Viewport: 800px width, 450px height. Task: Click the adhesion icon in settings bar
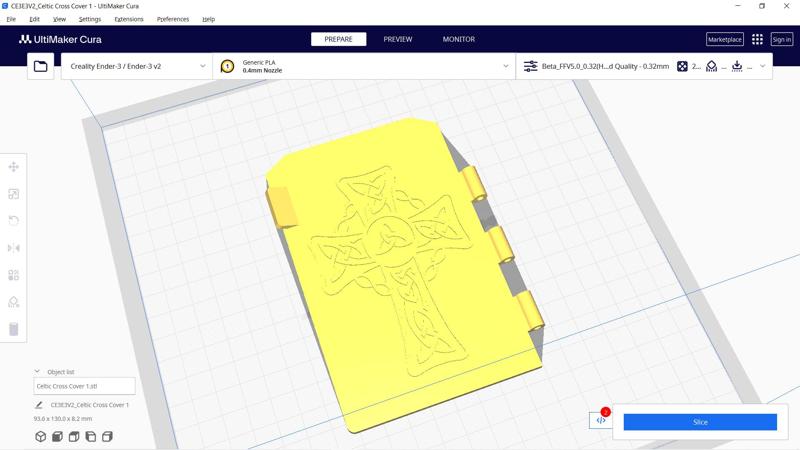(x=737, y=66)
